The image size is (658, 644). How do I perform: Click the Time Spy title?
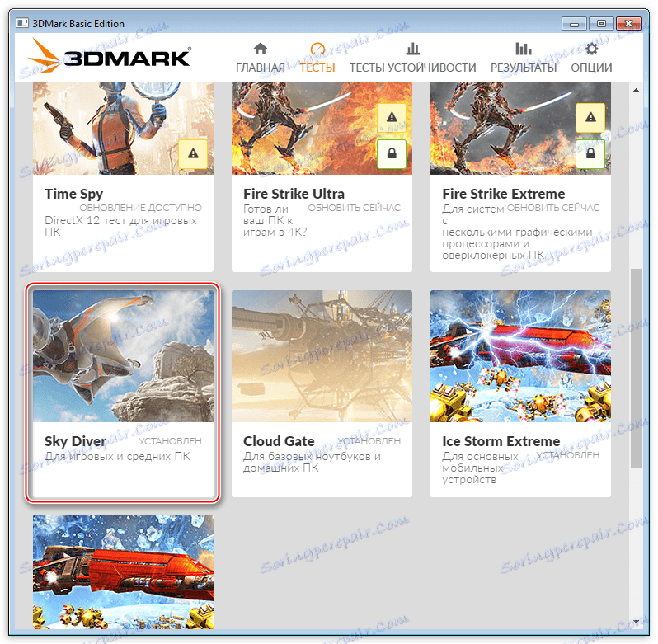point(74,195)
